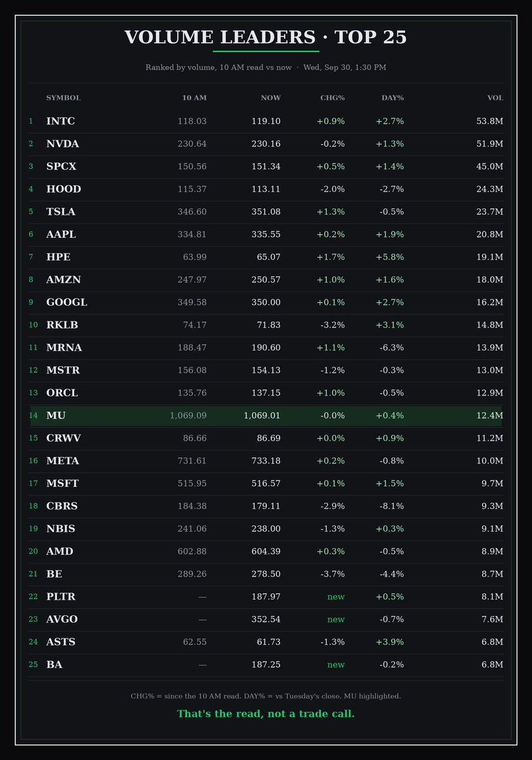Click MRNA's day change -6.3%
The image size is (532, 760).
[392, 347]
